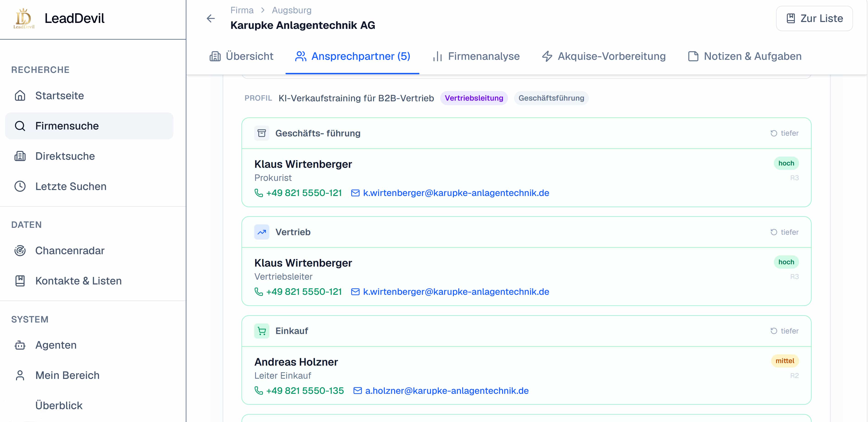Switch to the Firmenanalyse tab
Screen dimensions: 868x422
tap(476, 56)
